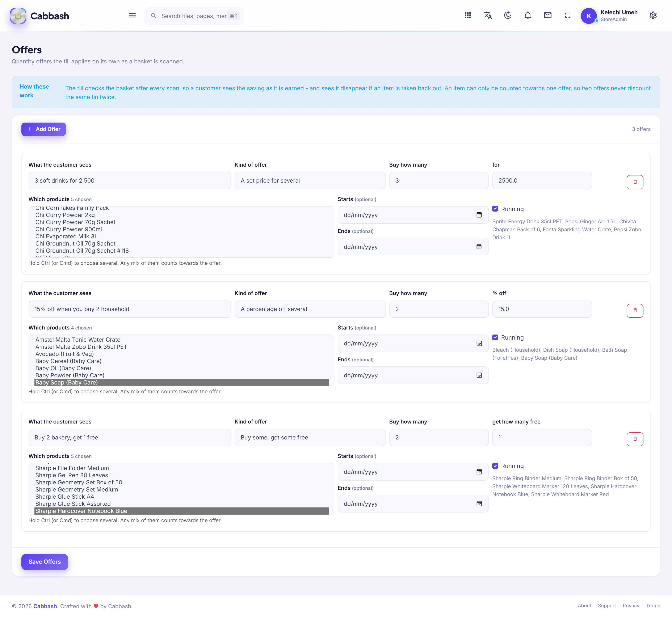
Task: Uncheck Running for household offer
Action: tap(495, 337)
